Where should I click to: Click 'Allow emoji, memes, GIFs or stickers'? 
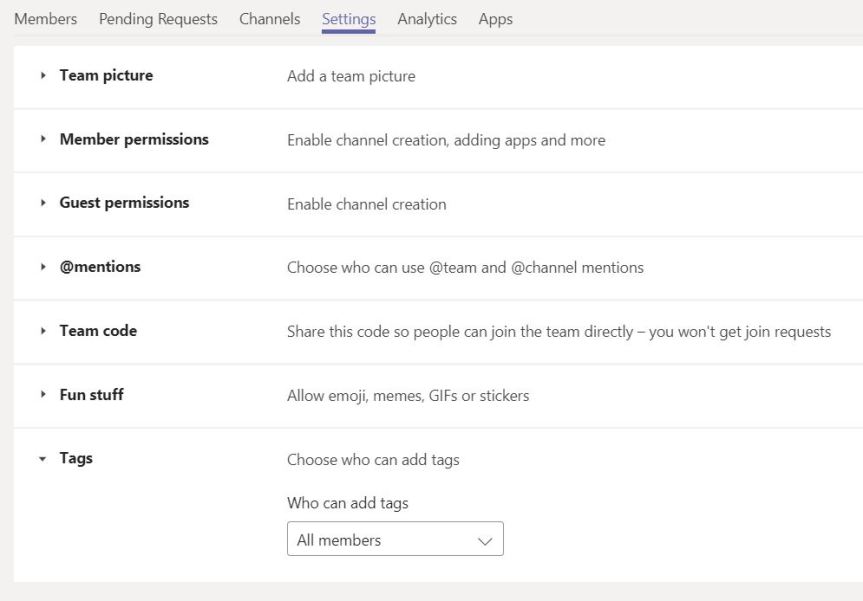tap(408, 395)
